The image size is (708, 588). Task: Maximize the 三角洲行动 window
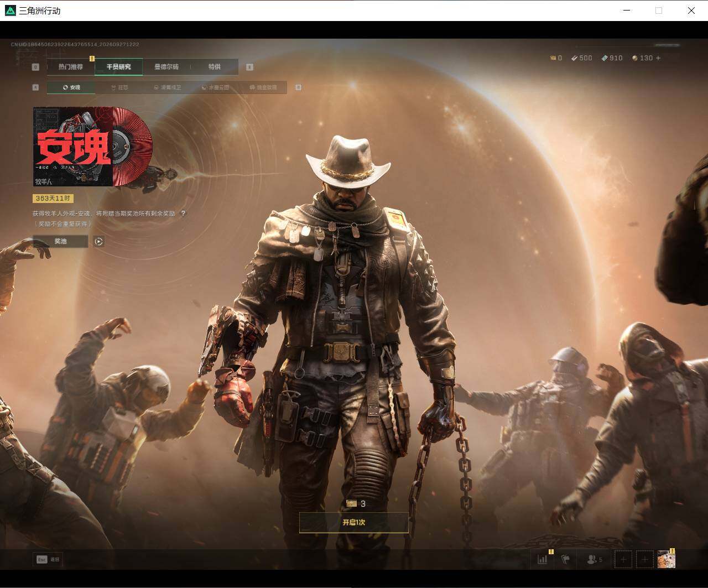[659, 11]
